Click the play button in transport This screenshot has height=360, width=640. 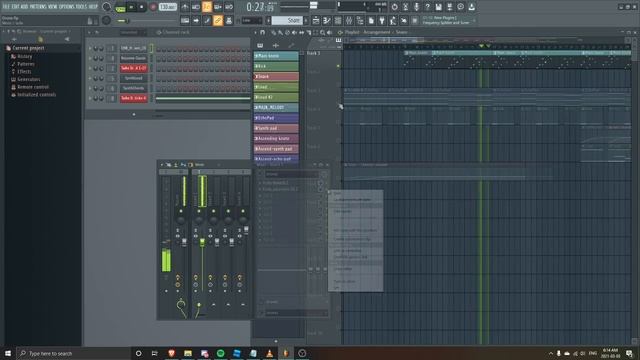point(131,7)
